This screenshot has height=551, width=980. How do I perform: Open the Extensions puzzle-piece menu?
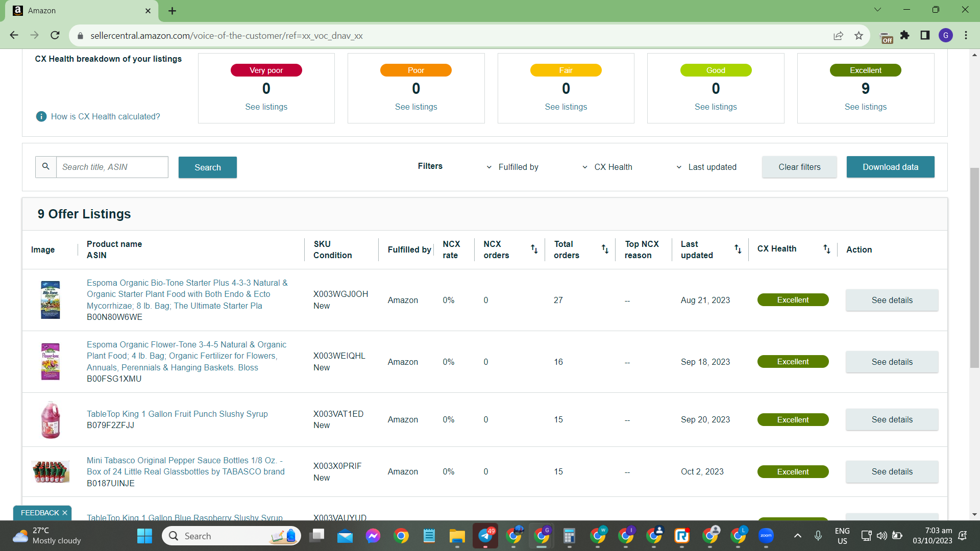(x=905, y=35)
